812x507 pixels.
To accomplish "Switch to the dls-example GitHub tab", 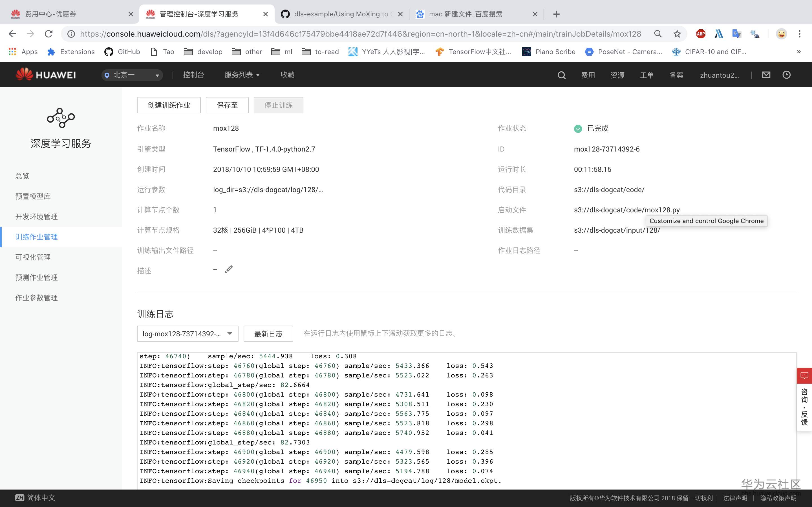I will click(x=341, y=14).
